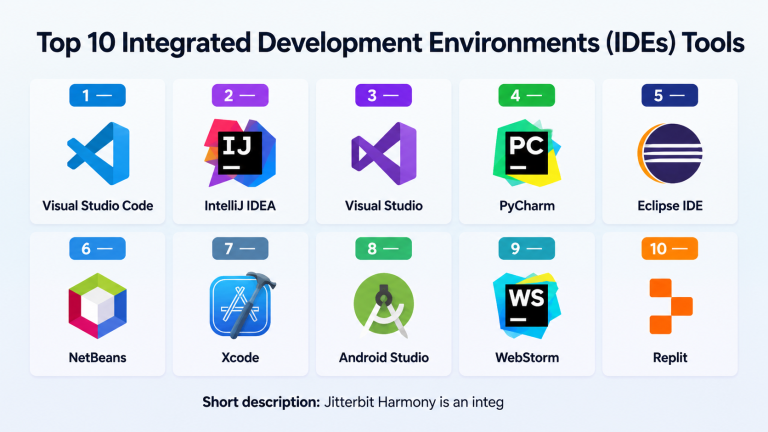Click the "Visual Studio" label under rank 3
This screenshot has width=768, height=432.
[x=384, y=206]
